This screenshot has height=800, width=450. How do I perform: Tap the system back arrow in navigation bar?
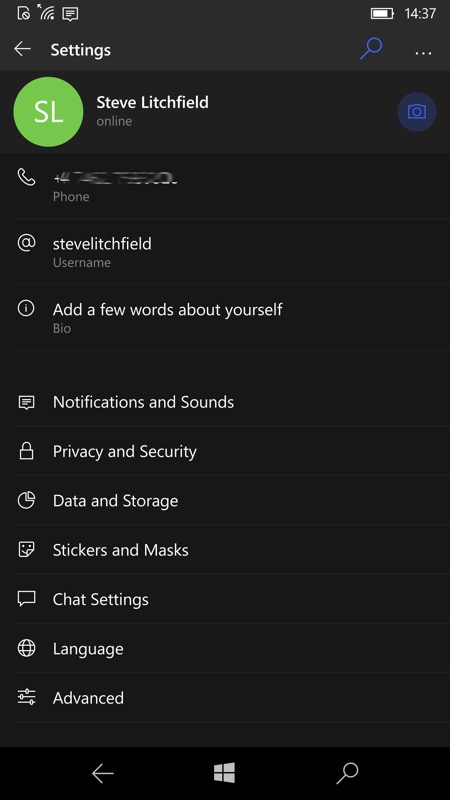[x=102, y=773]
